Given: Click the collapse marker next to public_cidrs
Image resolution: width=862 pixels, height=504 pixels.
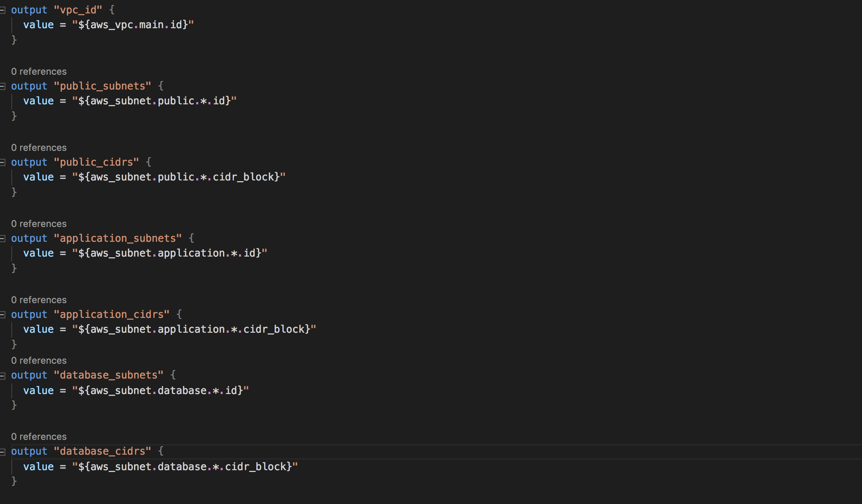Looking at the screenshot, I should [x=3, y=162].
